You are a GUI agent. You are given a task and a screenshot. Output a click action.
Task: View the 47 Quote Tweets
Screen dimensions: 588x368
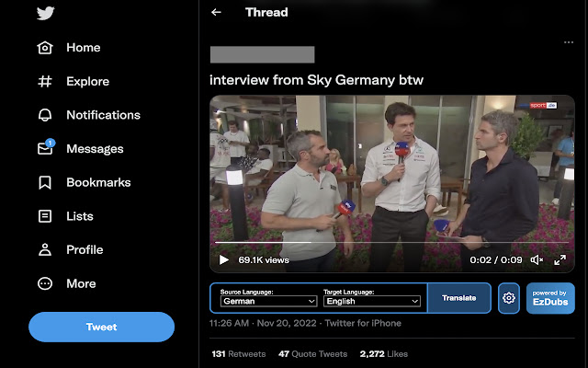point(312,354)
